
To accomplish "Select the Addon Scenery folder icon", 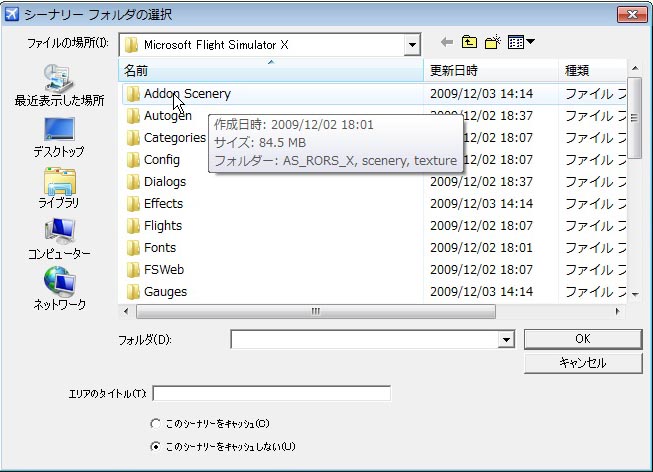I will (133, 94).
